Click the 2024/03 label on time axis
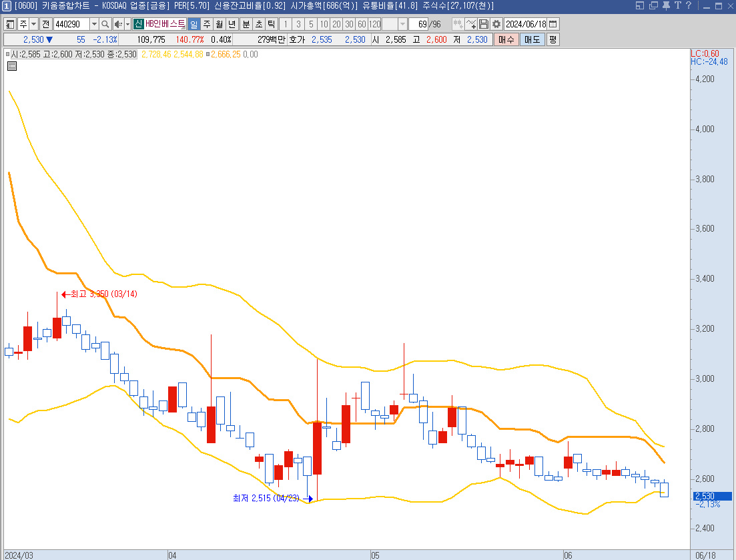 [x=19, y=555]
